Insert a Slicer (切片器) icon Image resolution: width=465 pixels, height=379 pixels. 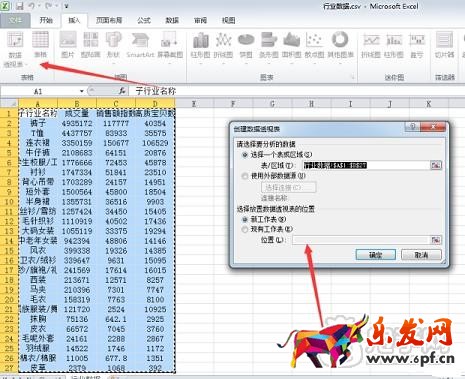444,45
